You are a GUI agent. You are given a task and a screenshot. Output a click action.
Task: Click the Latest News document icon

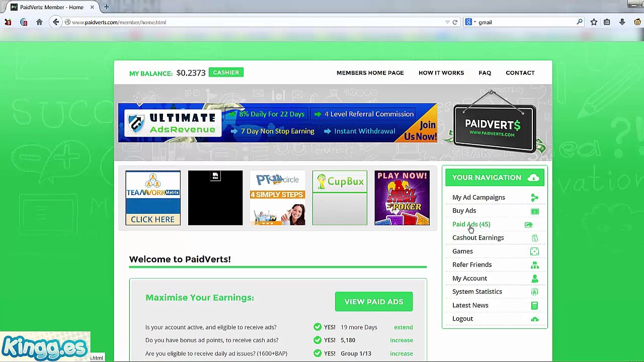[x=534, y=305]
